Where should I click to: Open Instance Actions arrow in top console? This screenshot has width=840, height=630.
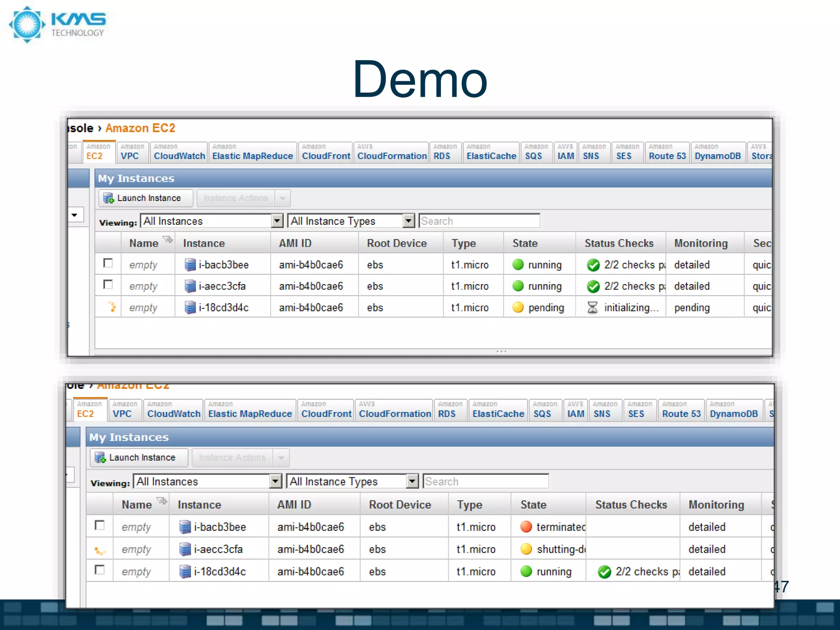283,198
